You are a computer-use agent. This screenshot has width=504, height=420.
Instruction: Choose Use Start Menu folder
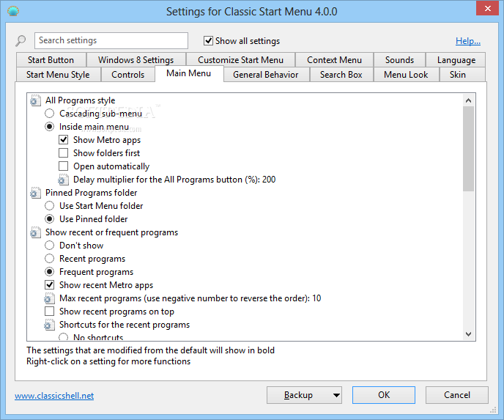[x=49, y=206]
